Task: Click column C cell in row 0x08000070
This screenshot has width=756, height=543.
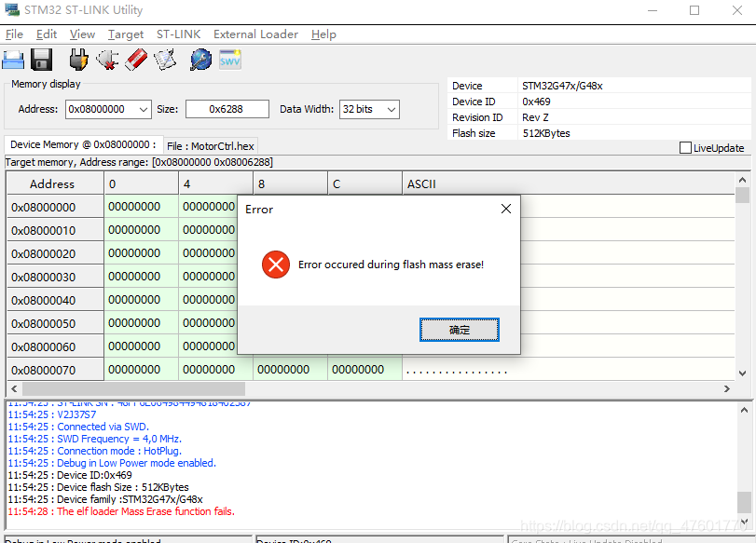Action: 365,370
